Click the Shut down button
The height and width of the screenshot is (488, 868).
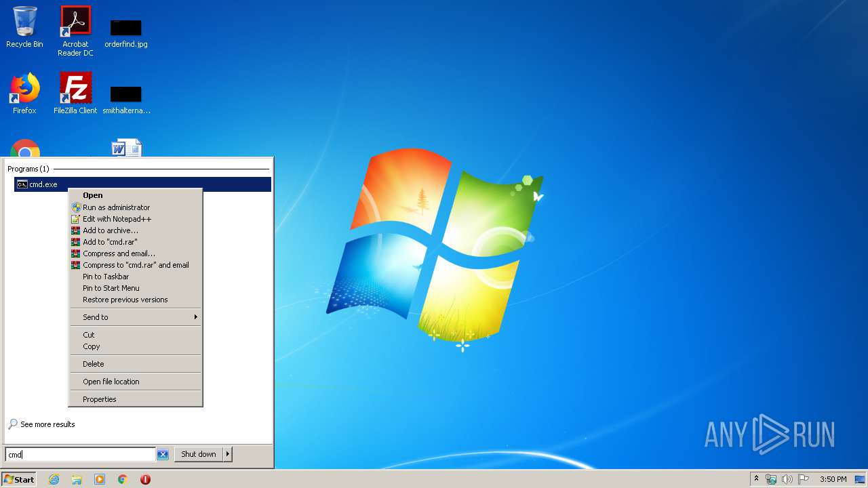click(x=199, y=454)
